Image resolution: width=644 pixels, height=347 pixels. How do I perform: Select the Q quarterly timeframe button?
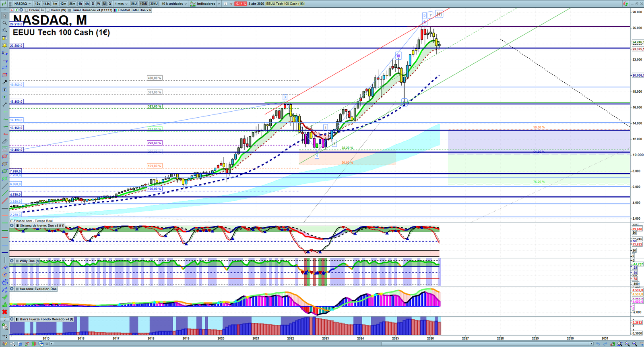tap(110, 4)
